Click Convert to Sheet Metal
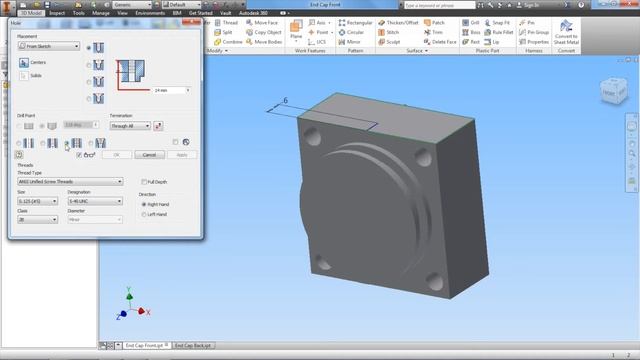This screenshot has width=640, height=360. point(566,32)
